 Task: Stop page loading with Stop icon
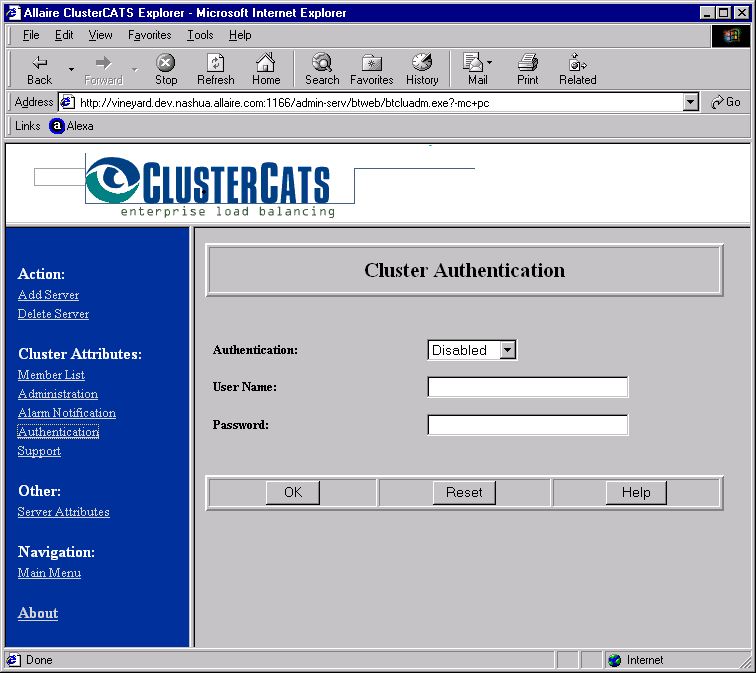click(x=166, y=62)
